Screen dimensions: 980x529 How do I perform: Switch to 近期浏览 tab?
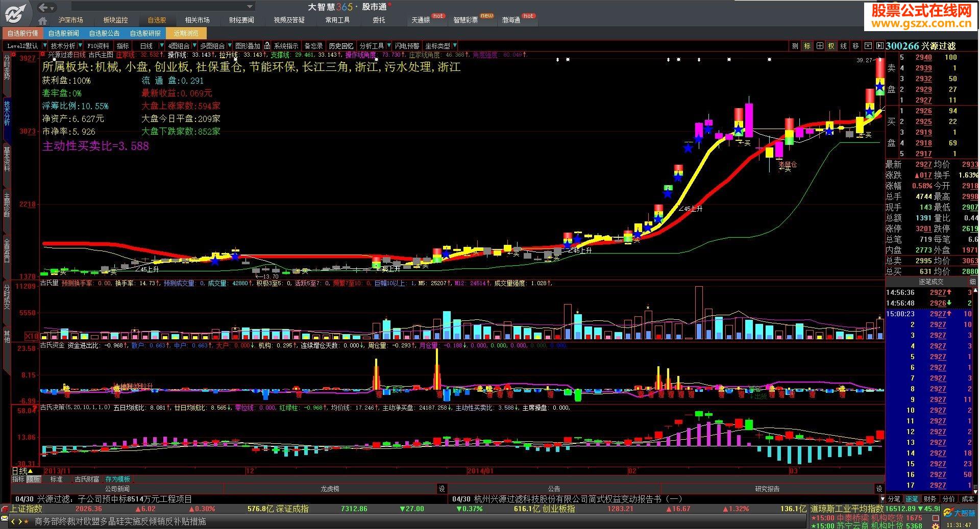(186, 34)
